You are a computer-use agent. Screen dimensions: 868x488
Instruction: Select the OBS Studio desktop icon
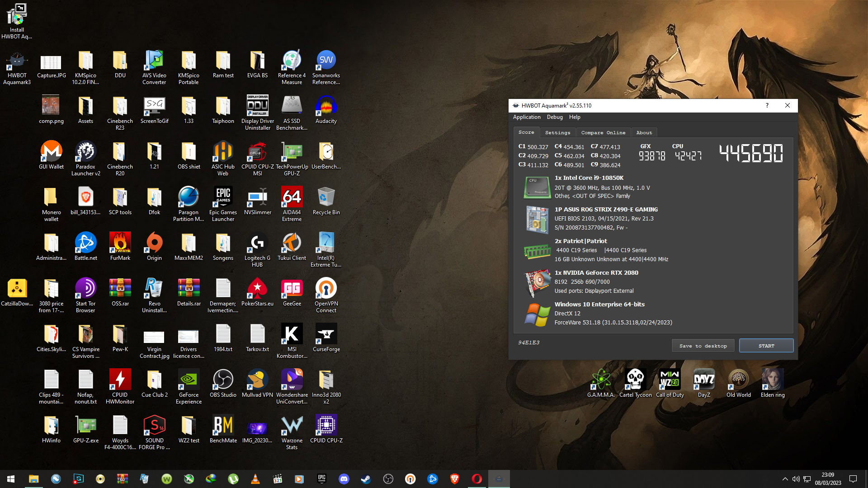tap(223, 384)
